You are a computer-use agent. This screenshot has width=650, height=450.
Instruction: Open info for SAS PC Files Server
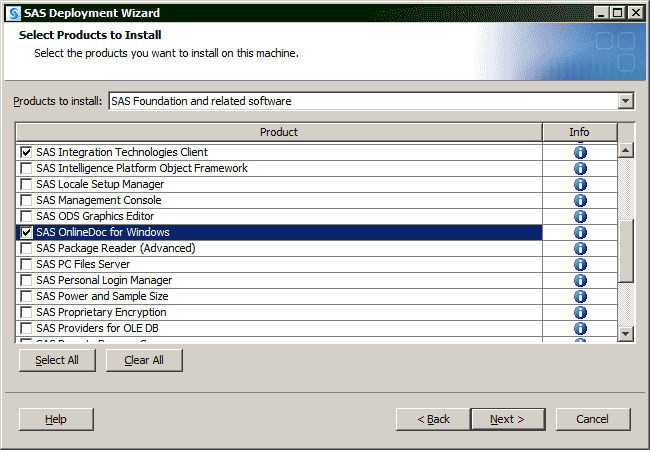580,264
